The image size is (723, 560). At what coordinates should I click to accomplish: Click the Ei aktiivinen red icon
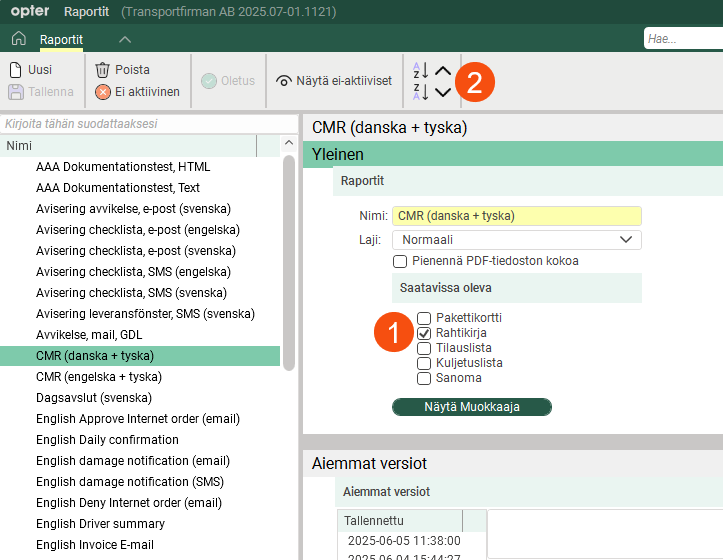point(103,92)
